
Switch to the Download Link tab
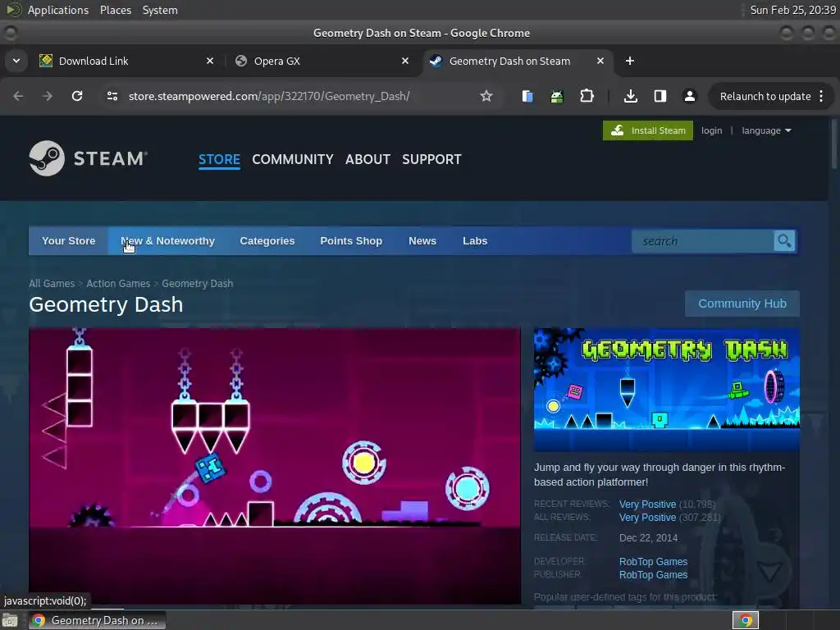tap(126, 61)
